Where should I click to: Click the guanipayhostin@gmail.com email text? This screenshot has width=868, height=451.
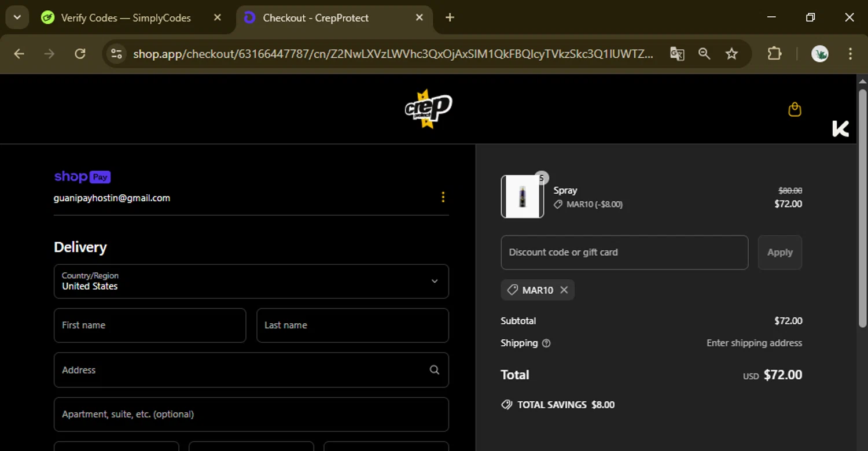click(x=112, y=198)
